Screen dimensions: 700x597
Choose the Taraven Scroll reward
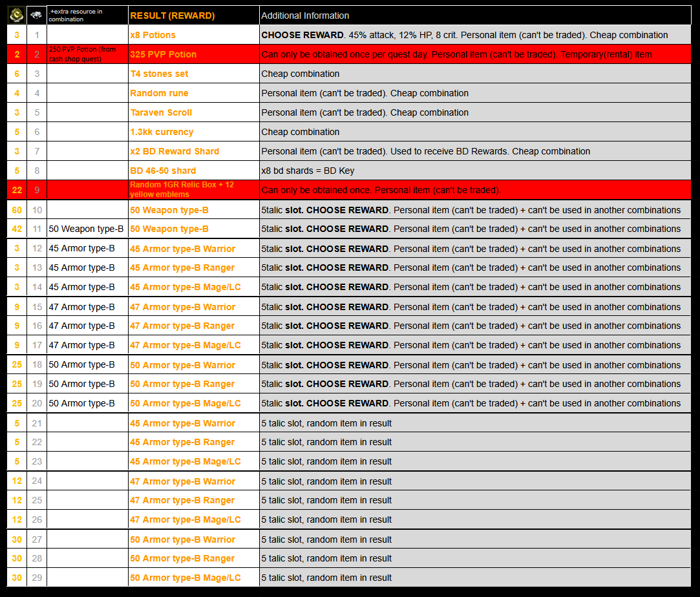pos(161,112)
